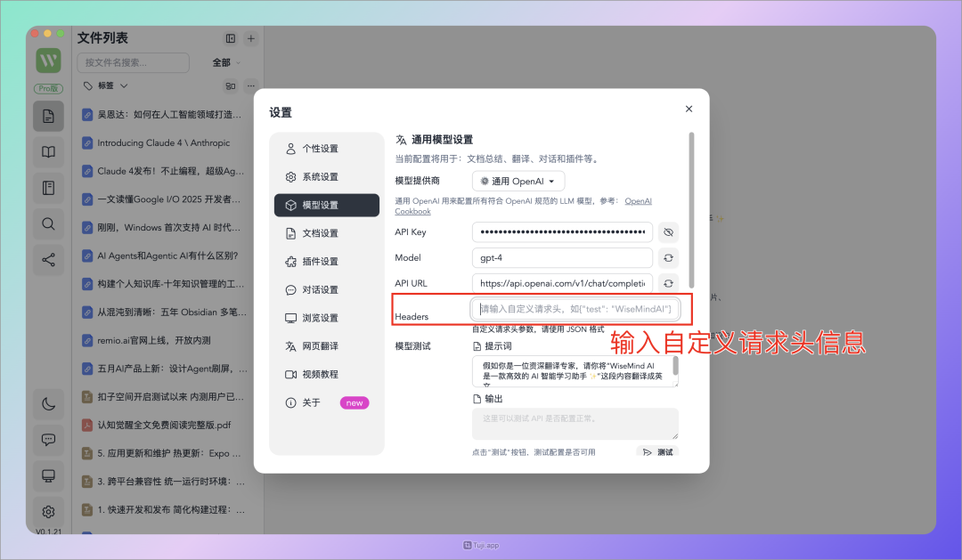Open the reading book icon in sidebar

pyautogui.click(x=48, y=151)
